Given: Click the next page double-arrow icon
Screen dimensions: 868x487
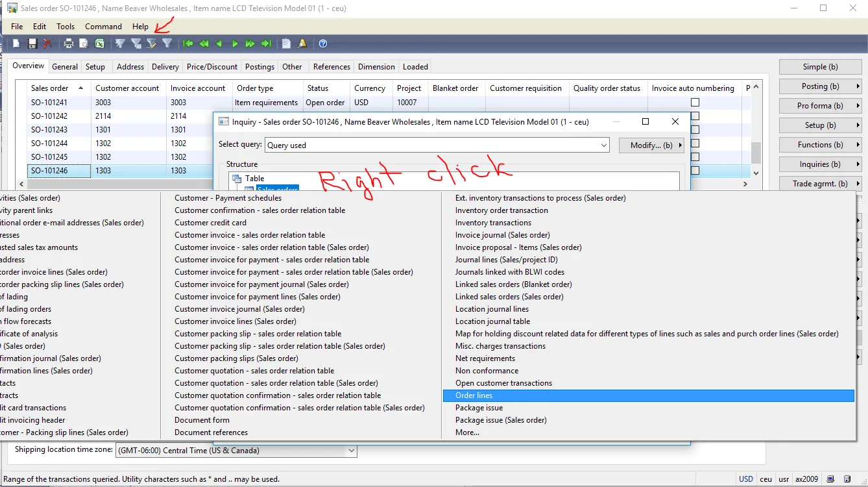Looking at the screenshot, I should pyautogui.click(x=250, y=44).
